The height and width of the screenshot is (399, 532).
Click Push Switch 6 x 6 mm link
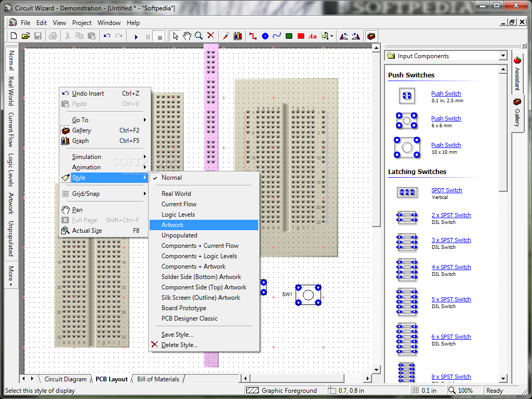coord(446,118)
